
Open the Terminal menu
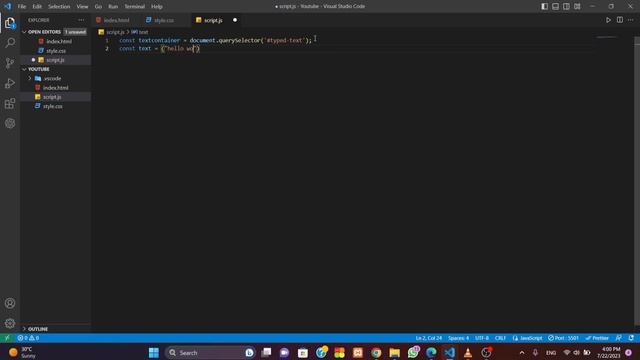[135, 7]
